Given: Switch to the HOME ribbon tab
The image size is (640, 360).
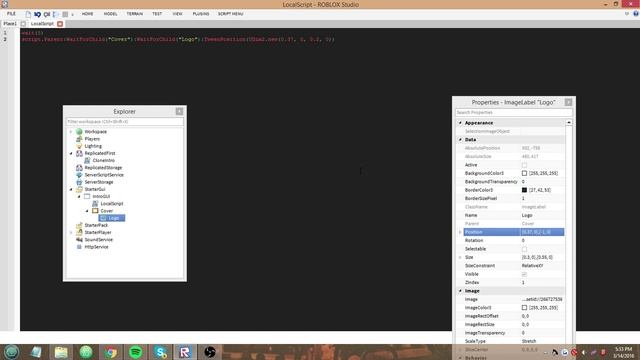Looking at the screenshot, I should tap(87, 14).
